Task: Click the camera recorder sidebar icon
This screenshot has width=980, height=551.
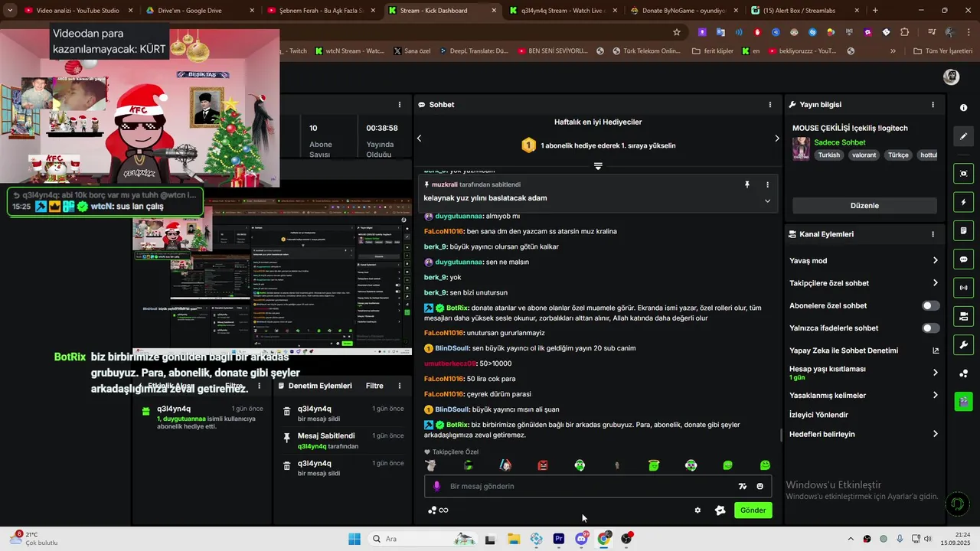Action: coord(964,316)
